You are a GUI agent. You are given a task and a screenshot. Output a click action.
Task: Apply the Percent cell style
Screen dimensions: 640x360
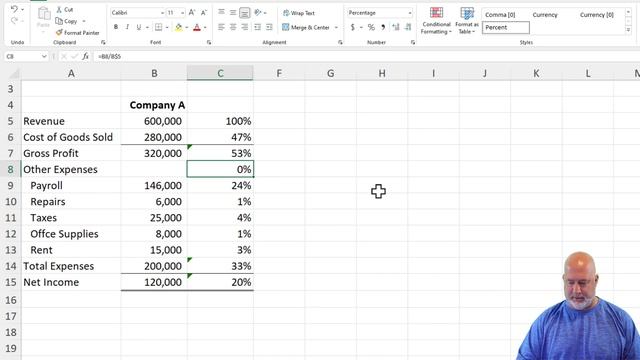click(x=506, y=27)
